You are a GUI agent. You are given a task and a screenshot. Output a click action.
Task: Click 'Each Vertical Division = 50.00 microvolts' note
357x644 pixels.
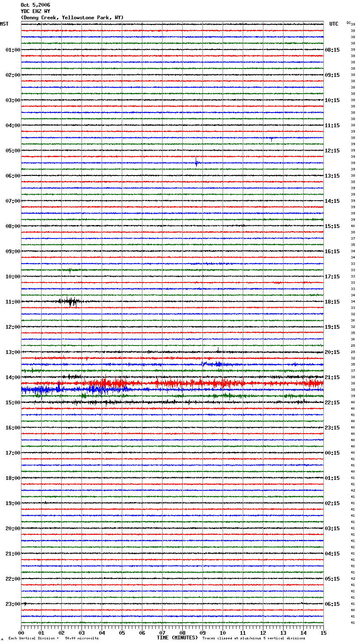click(53, 639)
